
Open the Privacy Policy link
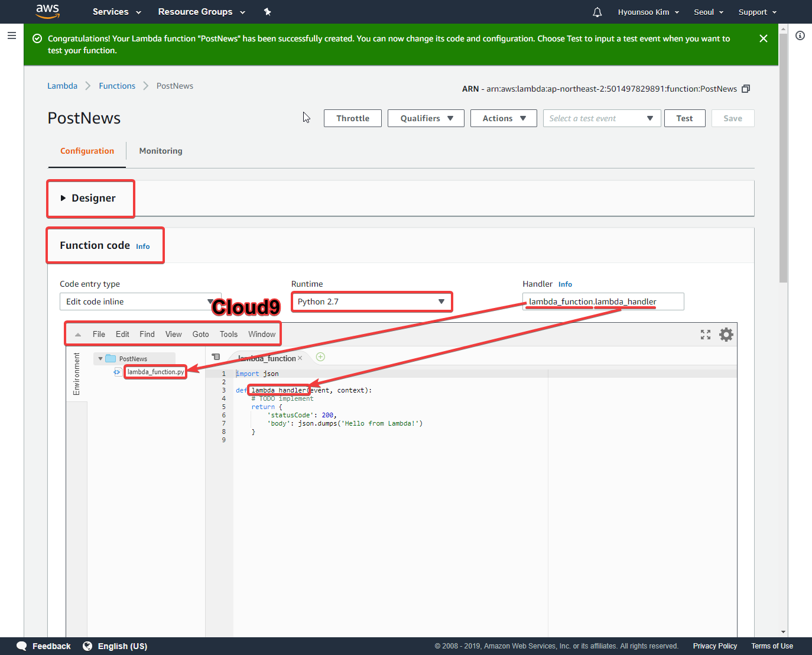click(715, 646)
